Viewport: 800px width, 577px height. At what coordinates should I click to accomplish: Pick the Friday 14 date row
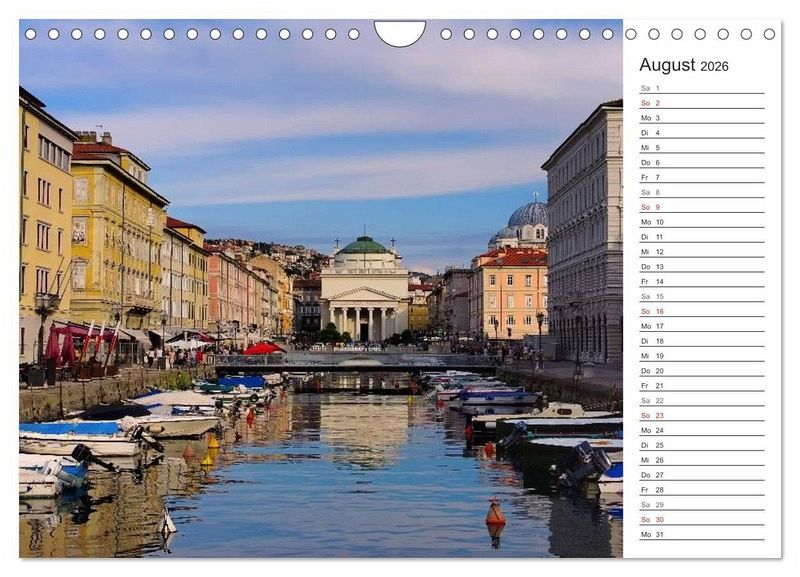700,282
